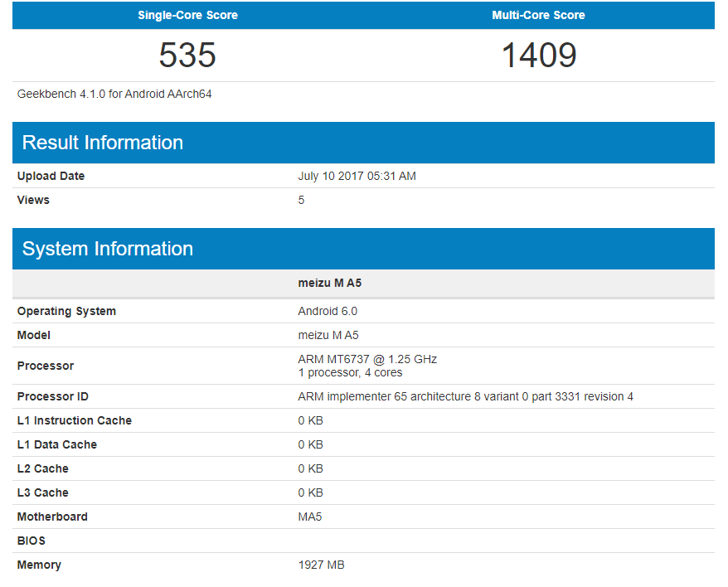728x587 pixels.
Task: Click the Result Information section header
Action: coord(102,142)
